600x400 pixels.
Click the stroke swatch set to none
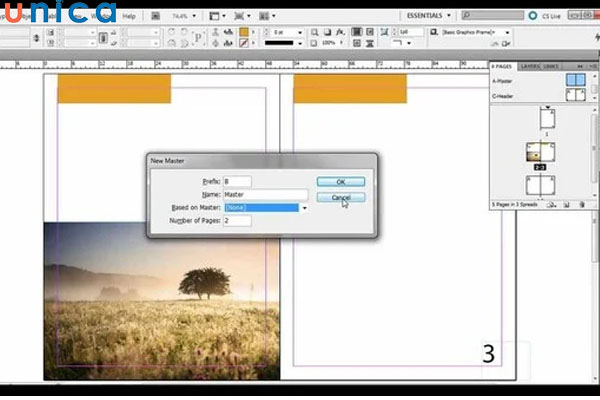244,43
